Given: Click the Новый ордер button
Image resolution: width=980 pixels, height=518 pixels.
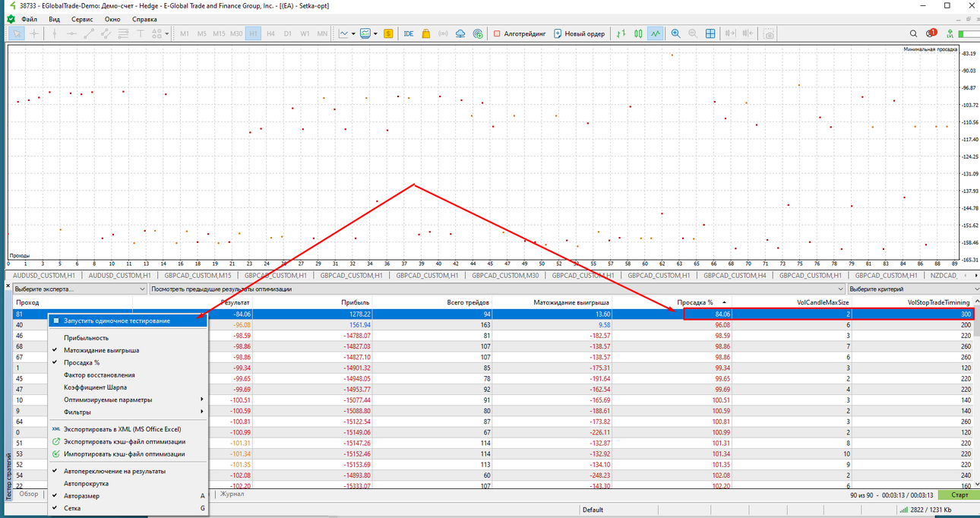Looking at the screenshot, I should 579,33.
